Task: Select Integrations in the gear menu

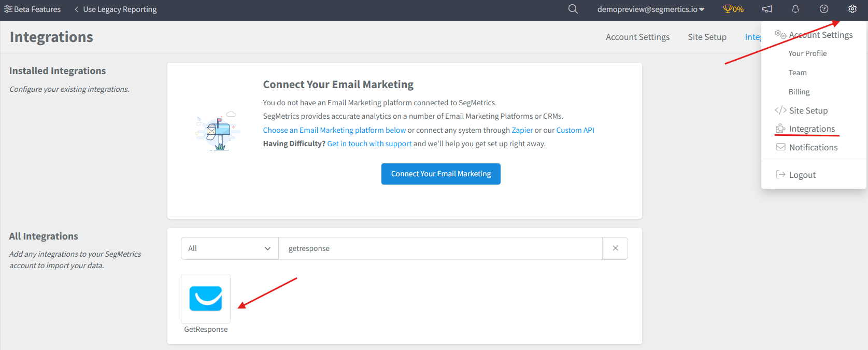Action: pos(805,129)
